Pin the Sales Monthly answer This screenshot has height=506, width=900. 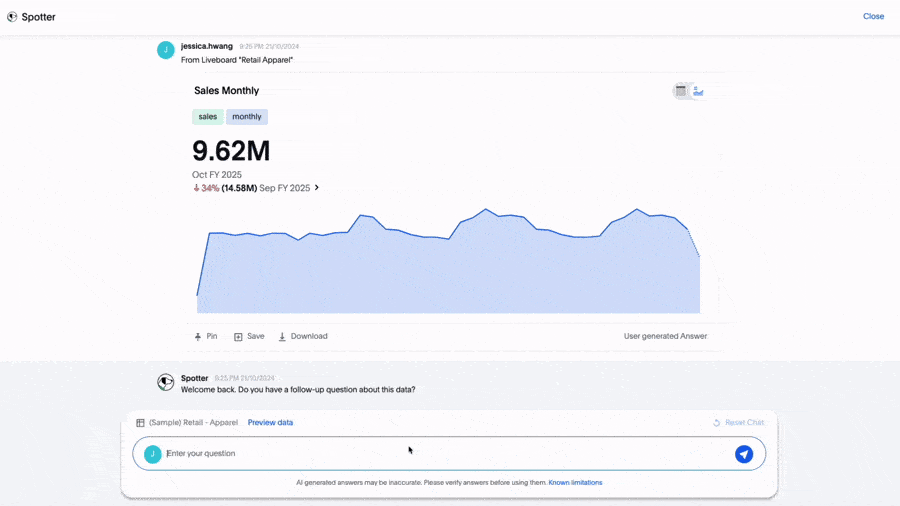point(205,337)
